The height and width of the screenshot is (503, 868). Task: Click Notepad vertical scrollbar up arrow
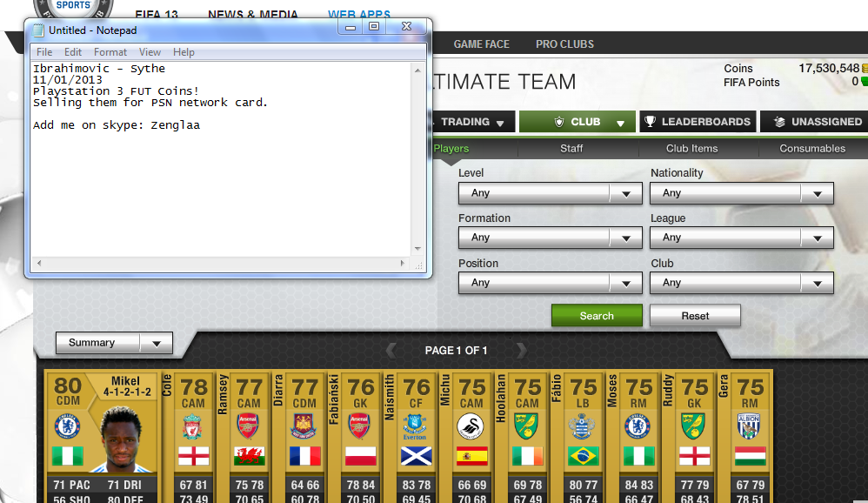pos(418,70)
